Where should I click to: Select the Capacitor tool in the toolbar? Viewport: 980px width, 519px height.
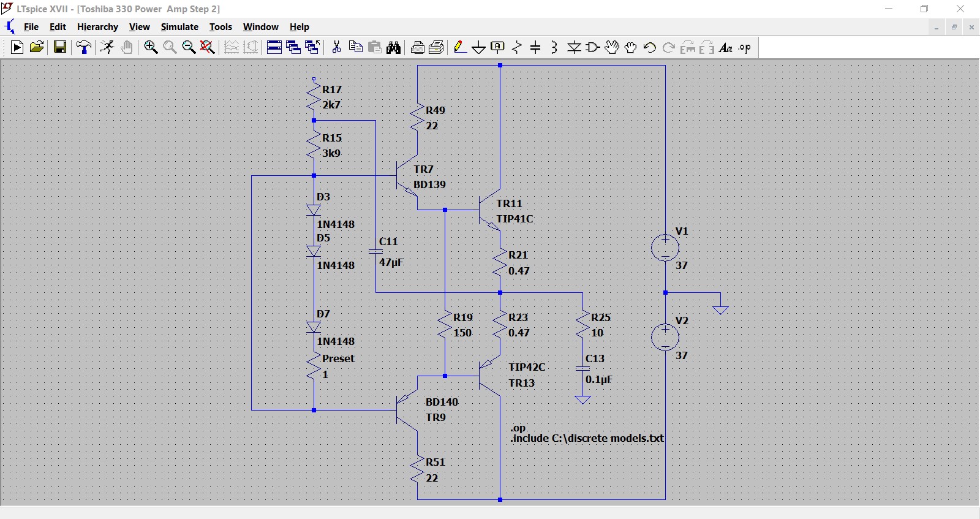(535, 47)
